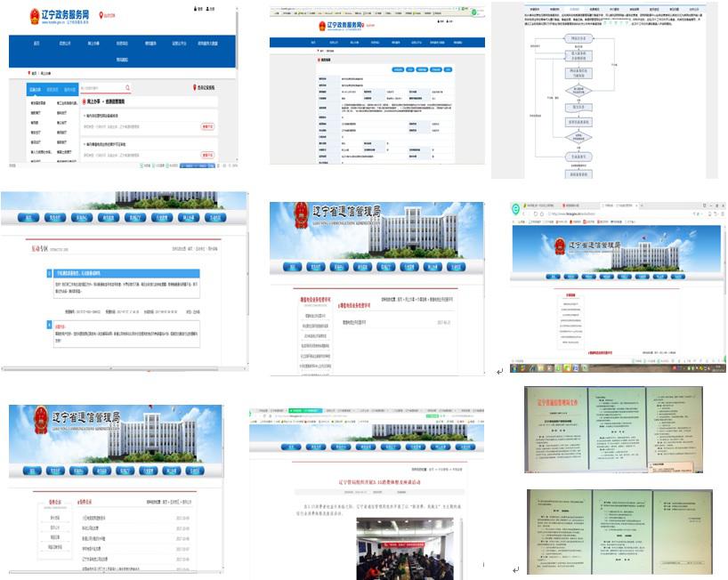This screenshot has width=728, height=580.
Task: Select the highlighted first tab of the left category panel
Action: coord(36,89)
